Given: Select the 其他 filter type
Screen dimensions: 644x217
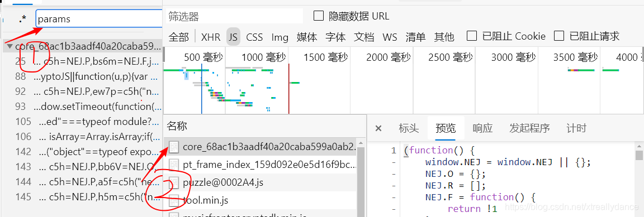Looking at the screenshot, I should 444,37.
